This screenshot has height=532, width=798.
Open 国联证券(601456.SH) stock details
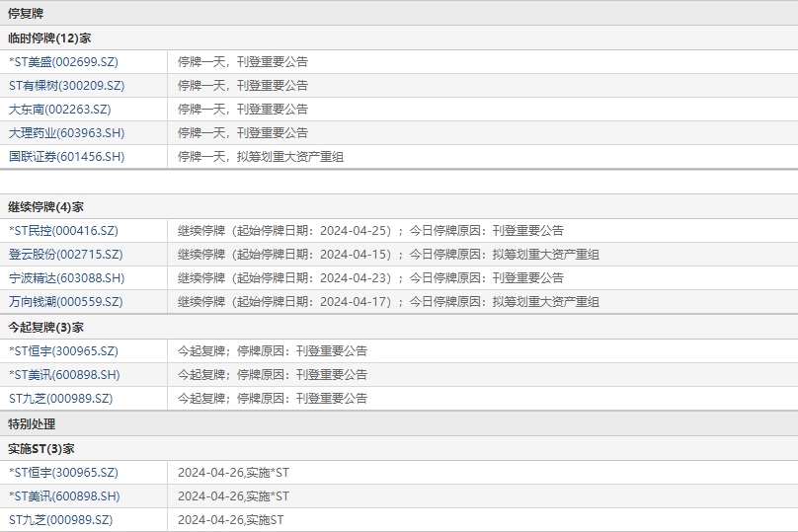click(x=66, y=156)
